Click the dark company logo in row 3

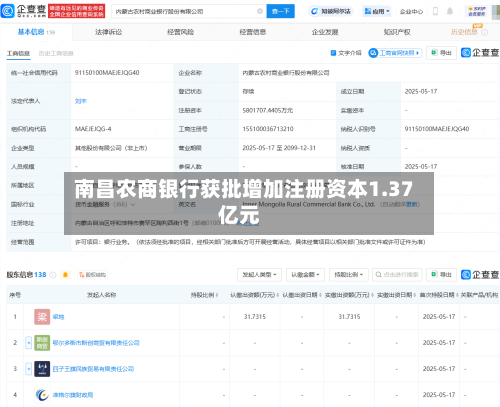coord(42,369)
